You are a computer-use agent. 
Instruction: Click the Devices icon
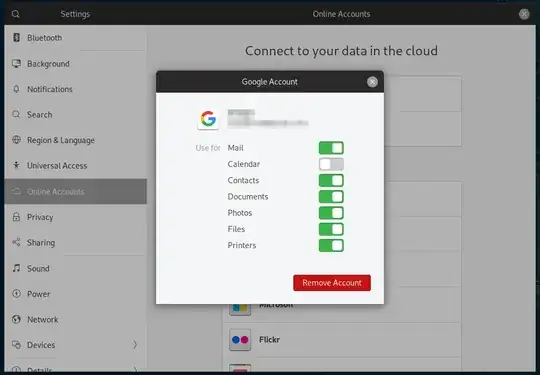[x=16, y=345]
